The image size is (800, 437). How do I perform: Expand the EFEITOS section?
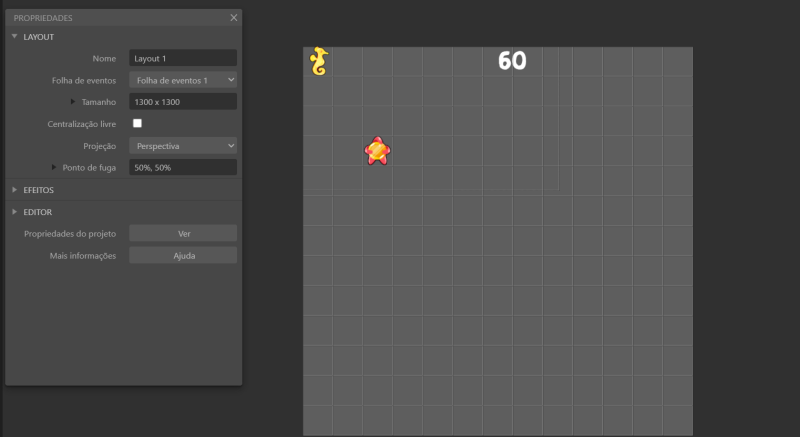pos(14,190)
